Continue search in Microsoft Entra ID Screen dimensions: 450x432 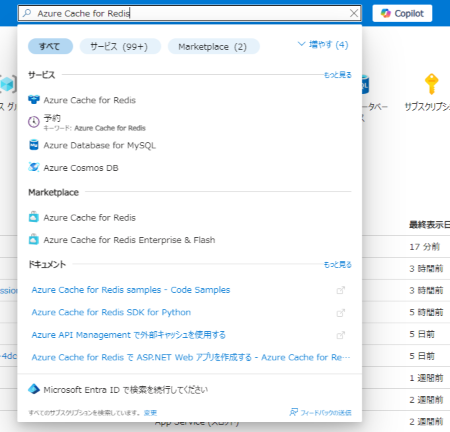[125, 390]
